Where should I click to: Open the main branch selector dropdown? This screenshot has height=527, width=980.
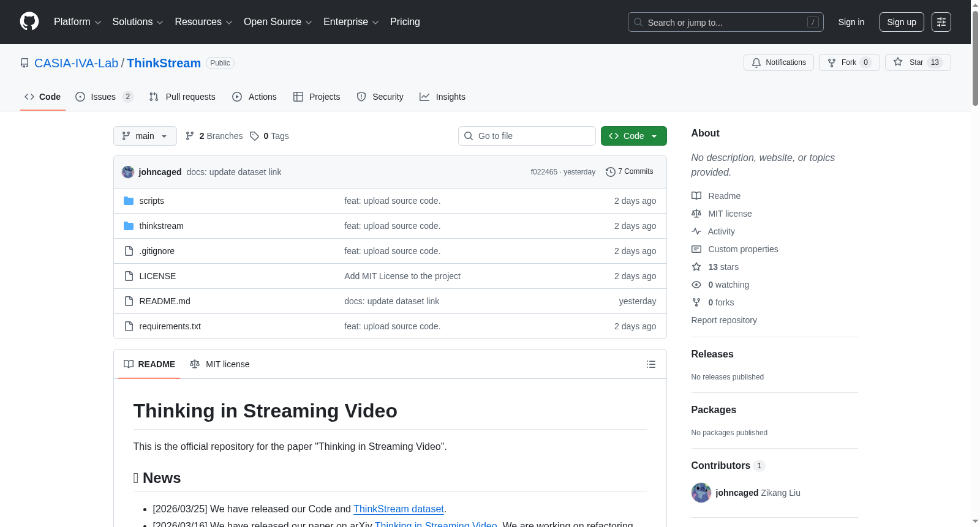pos(145,136)
